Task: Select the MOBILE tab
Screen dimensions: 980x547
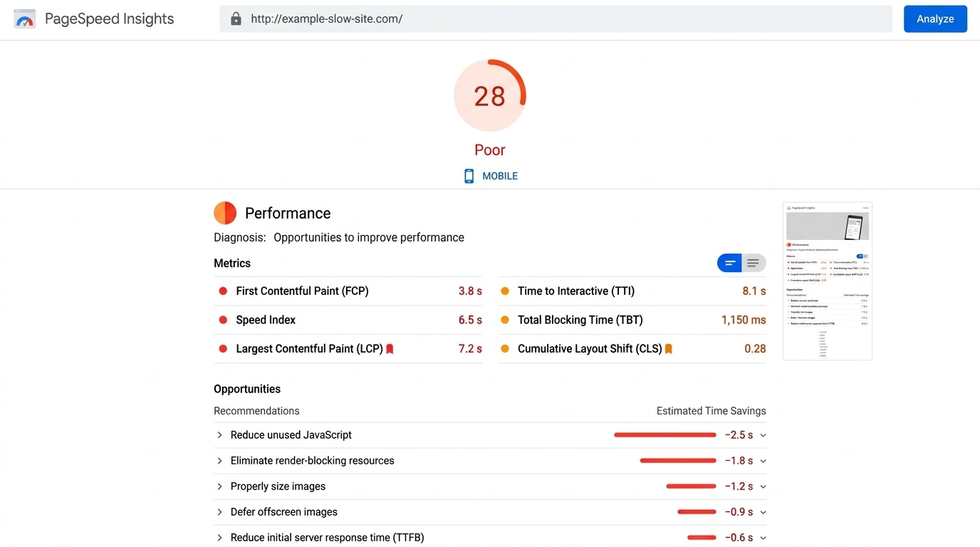Action: 491,176
